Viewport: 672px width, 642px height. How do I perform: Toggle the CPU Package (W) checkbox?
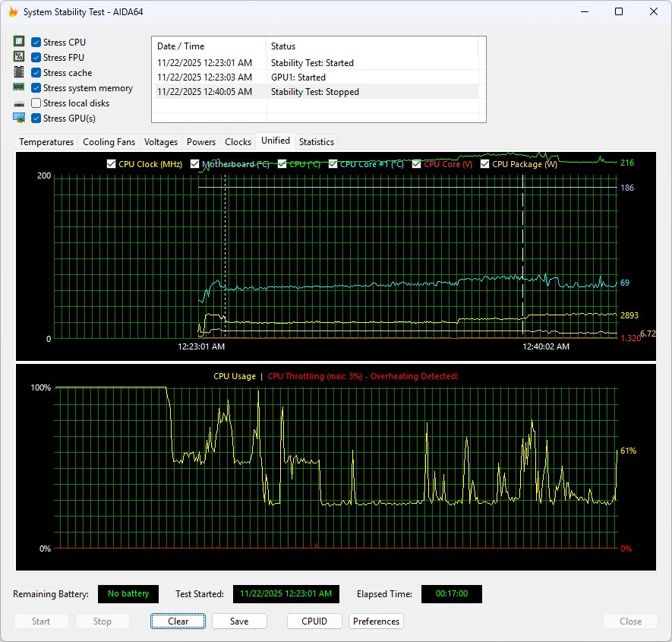(485, 163)
